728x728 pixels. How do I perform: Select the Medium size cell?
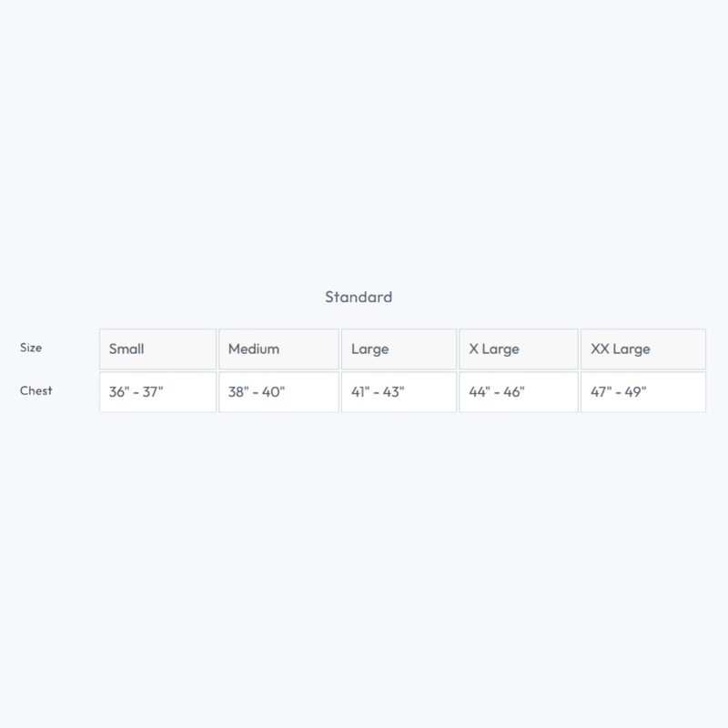pos(278,349)
